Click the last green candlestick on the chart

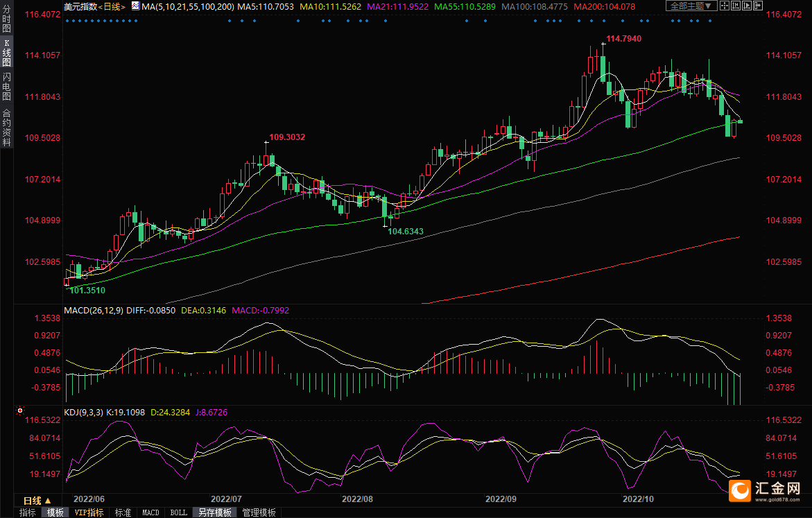(x=741, y=122)
